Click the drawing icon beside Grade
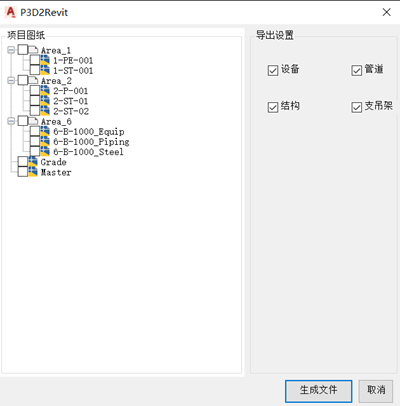The height and width of the screenshot is (406, 400). (33, 162)
